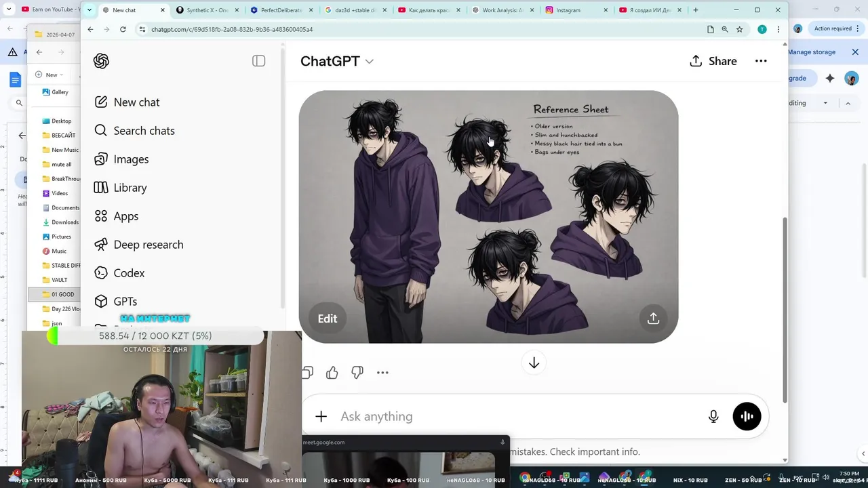Click the Share button

[x=713, y=61]
